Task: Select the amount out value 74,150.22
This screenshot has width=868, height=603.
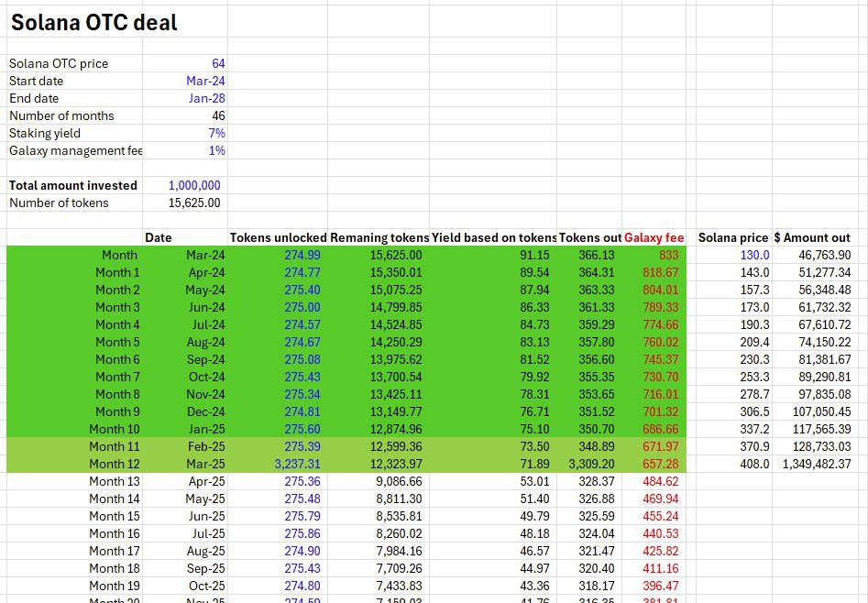Action: 824,342
